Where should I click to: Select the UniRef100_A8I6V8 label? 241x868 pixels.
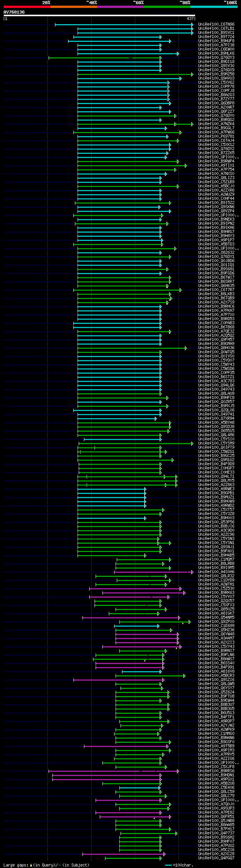216,672
